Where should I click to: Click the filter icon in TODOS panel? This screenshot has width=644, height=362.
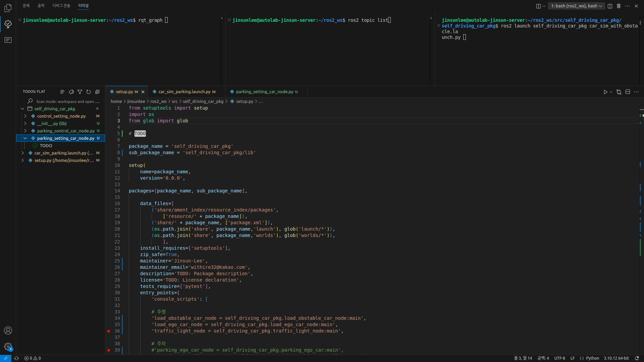coord(80,92)
